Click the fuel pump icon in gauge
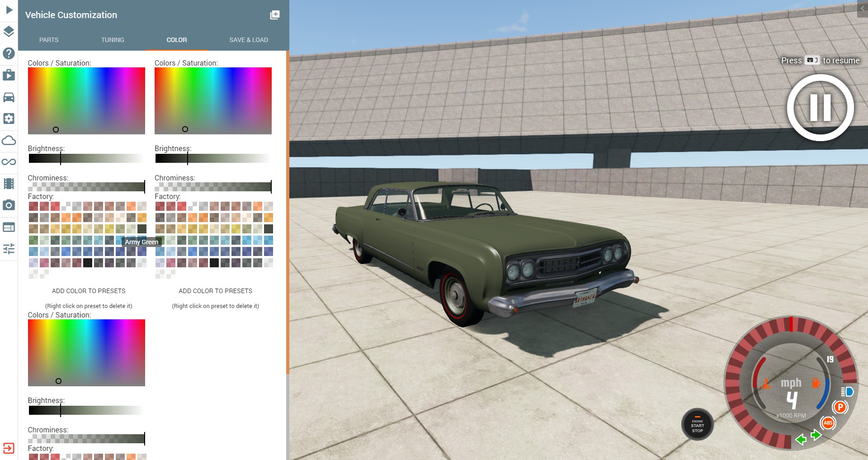 [816, 383]
